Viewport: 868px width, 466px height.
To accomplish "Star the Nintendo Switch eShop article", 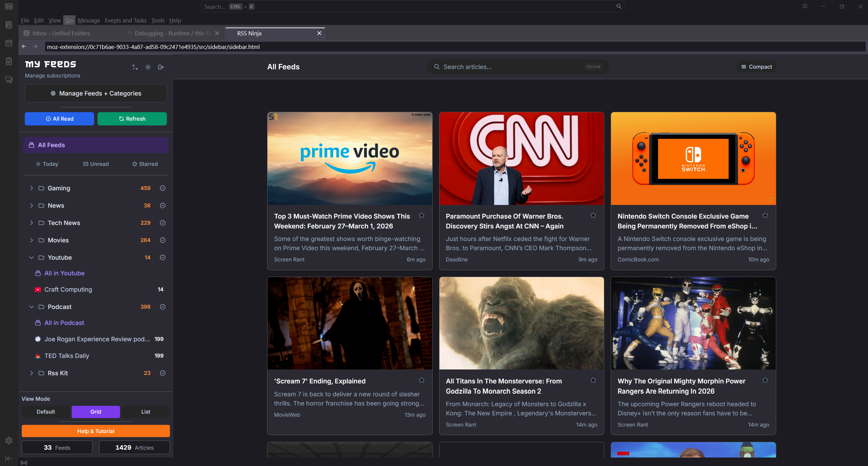I will [765, 215].
